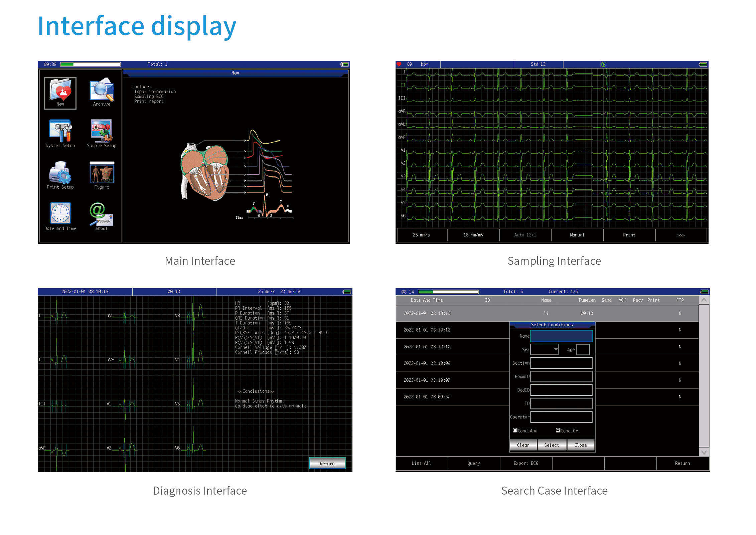Toggle Auto 12x1 display mode
The image size is (756, 535).
pos(526,235)
